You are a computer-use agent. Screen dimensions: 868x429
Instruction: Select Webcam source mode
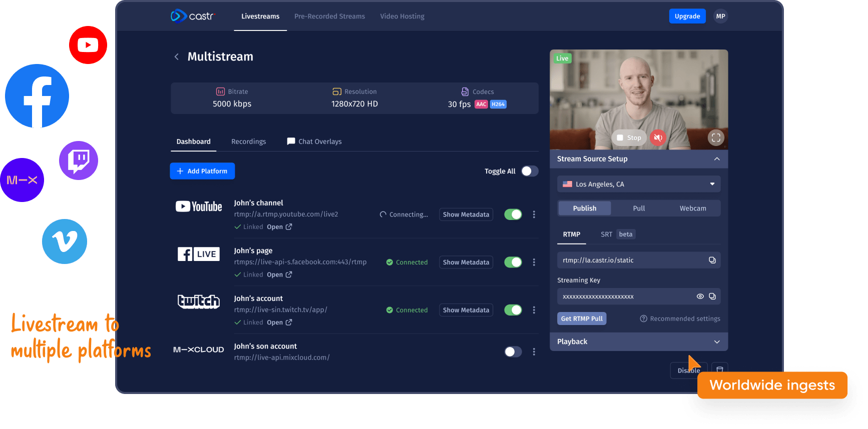pyautogui.click(x=693, y=208)
